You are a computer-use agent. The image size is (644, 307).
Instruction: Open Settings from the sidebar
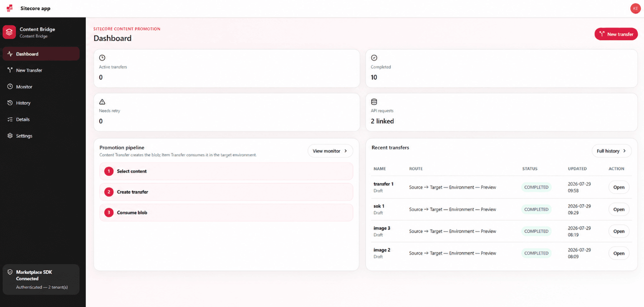pos(41,135)
